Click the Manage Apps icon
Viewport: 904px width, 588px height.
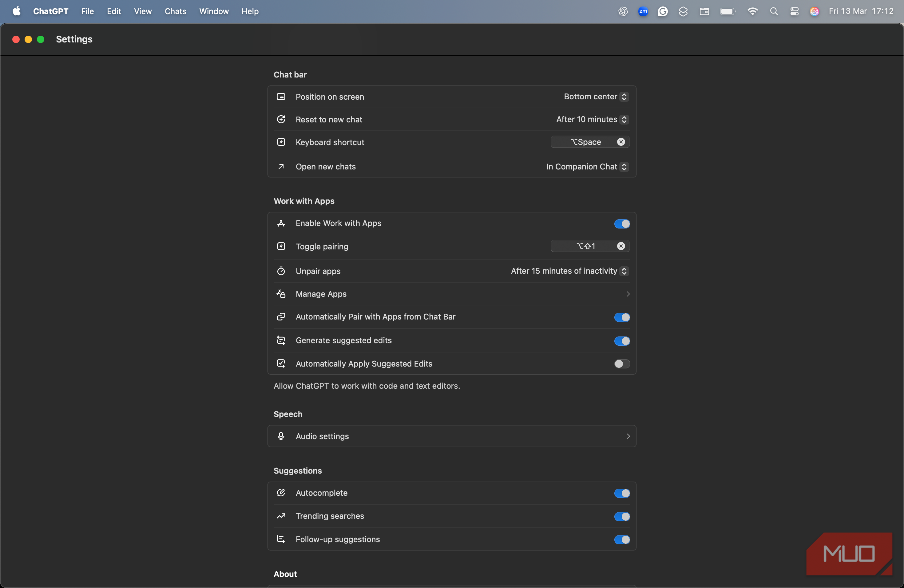281,294
